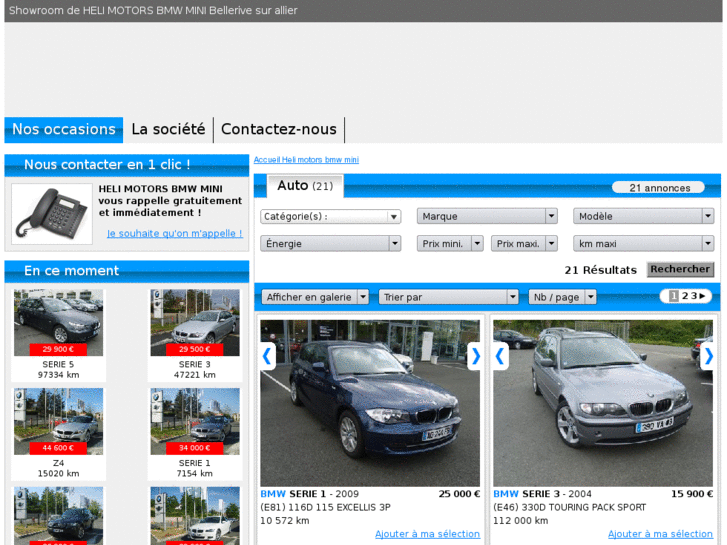Click the (E81) 116D 115 EXCELLIS 3P text
Viewport: 727px width, 545px height.
325,507
